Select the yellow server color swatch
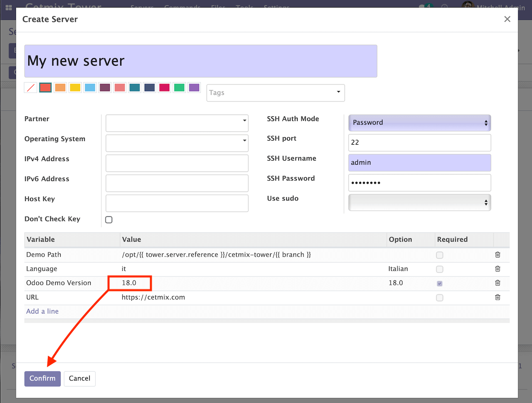The height and width of the screenshot is (403, 532). click(75, 87)
